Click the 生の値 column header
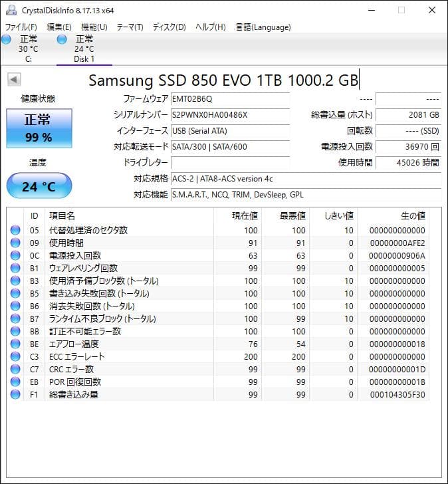 tap(413, 216)
